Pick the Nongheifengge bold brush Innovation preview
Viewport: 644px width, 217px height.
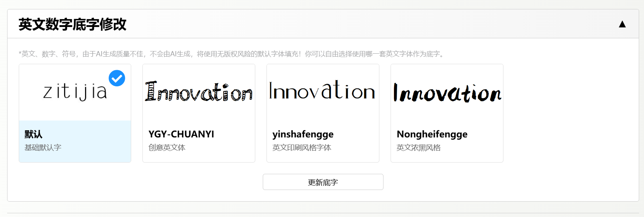[447, 93]
